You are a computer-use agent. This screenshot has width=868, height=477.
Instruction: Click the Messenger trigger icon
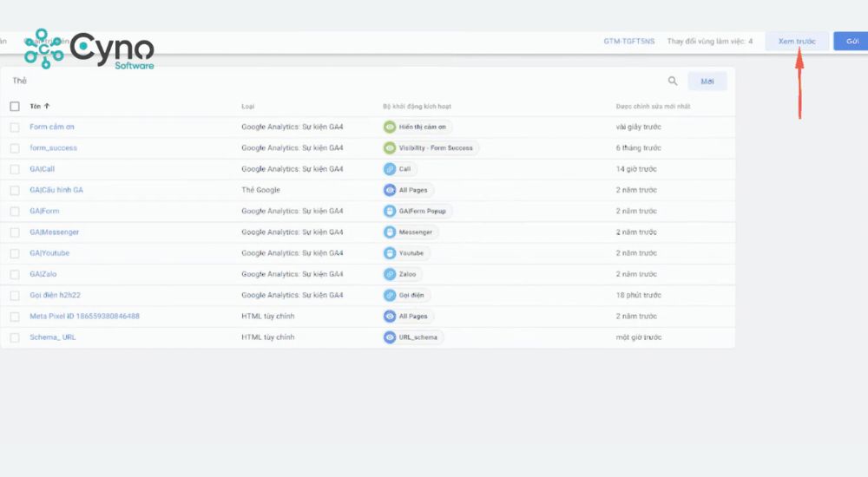(391, 232)
